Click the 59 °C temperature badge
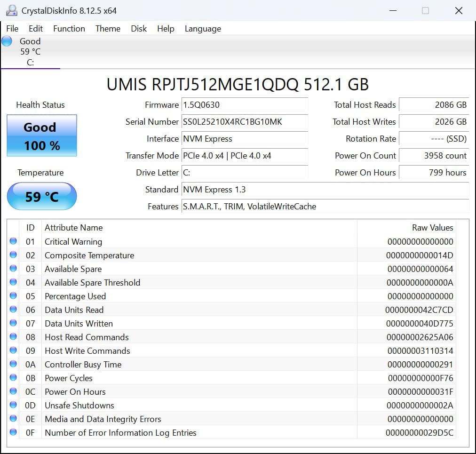The width and height of the screenshot is (476, 454). coord(41,196)
